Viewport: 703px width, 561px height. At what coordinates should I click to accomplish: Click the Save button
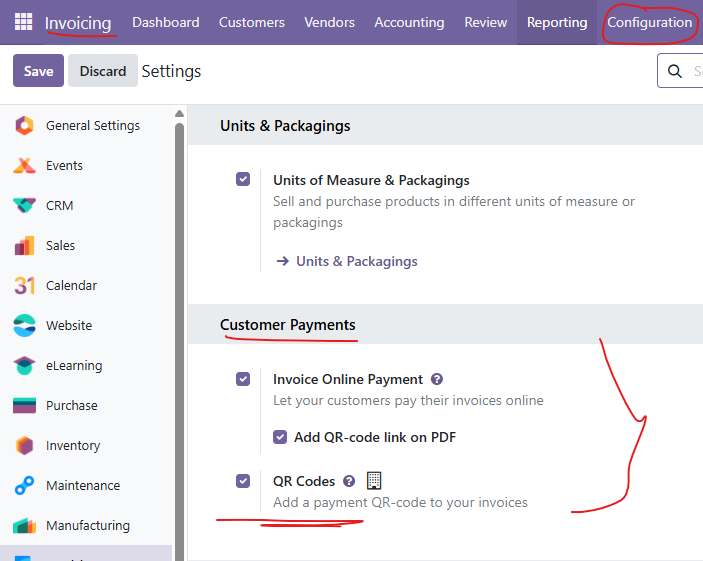38,71
